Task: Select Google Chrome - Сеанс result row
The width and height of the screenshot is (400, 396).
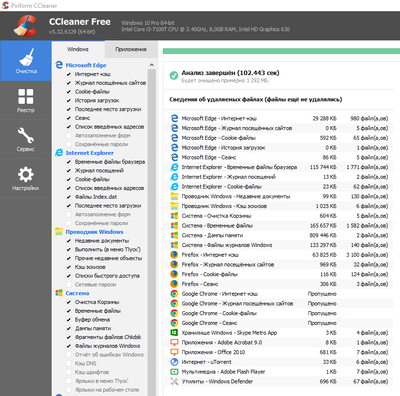Action: pyautogui.click(x=279, y=323)
